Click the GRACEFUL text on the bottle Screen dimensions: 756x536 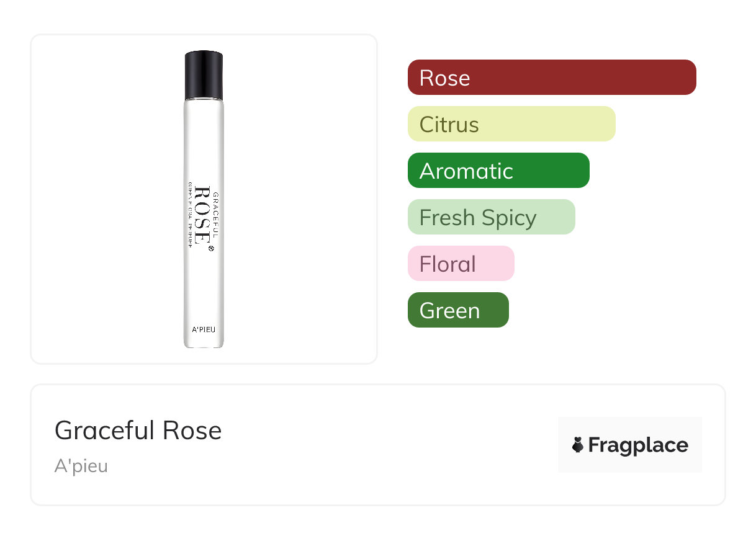pos(215,215)
